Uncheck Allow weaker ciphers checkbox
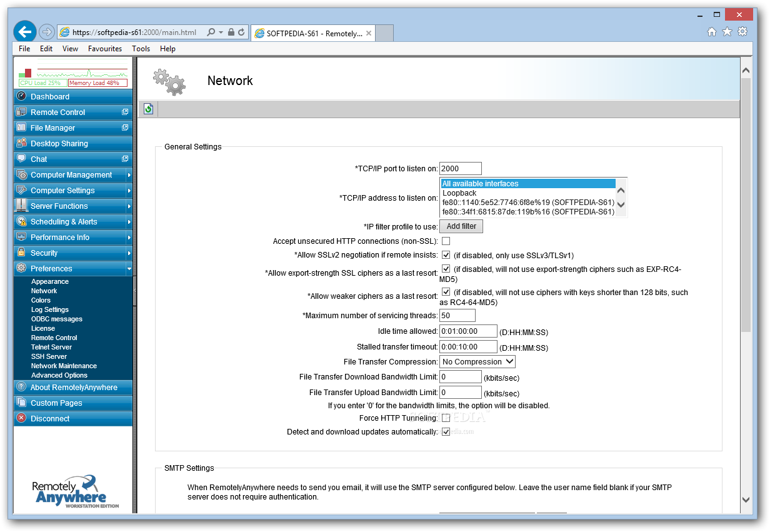Viewport: 770px width, 532px height. click(x=446, y=292)
